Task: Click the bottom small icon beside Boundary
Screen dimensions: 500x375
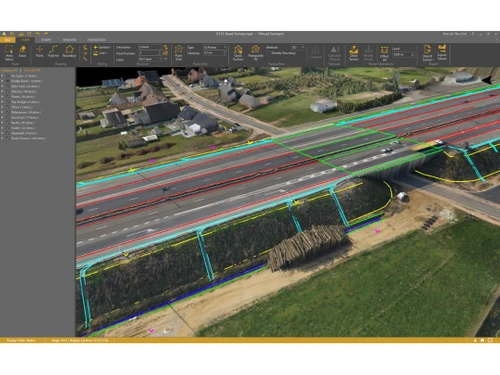Action: coord(85,59)
